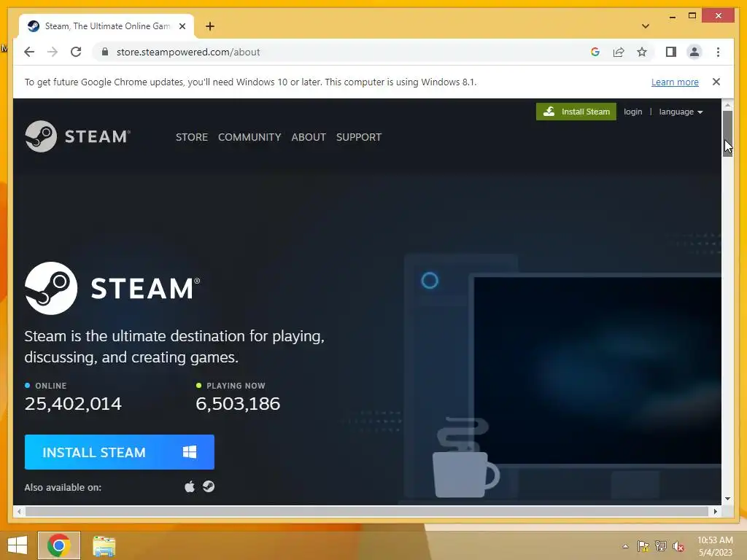The height and width of the screenshot is (560, 747).
Task: Expand the tab search chevron
Action: click(645, 26)
